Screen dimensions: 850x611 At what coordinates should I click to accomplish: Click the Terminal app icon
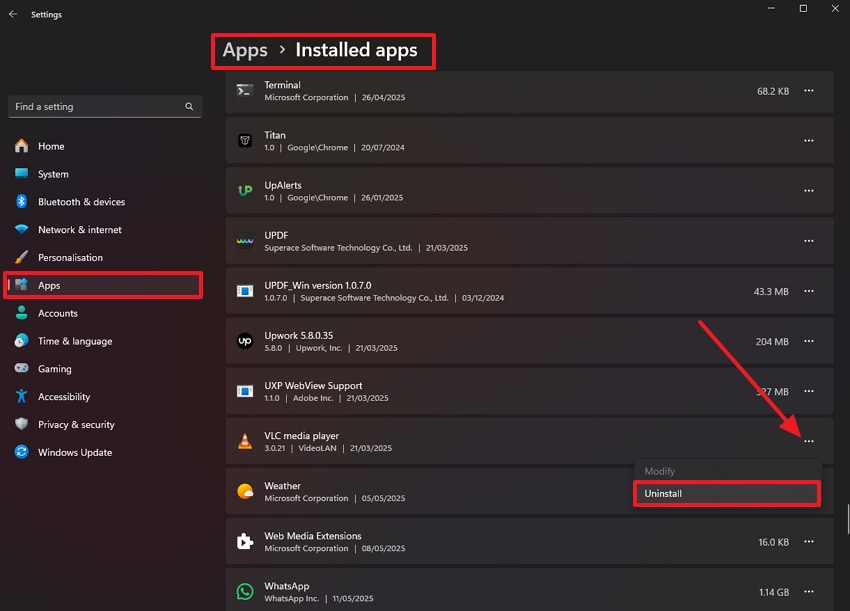point(245,91)
